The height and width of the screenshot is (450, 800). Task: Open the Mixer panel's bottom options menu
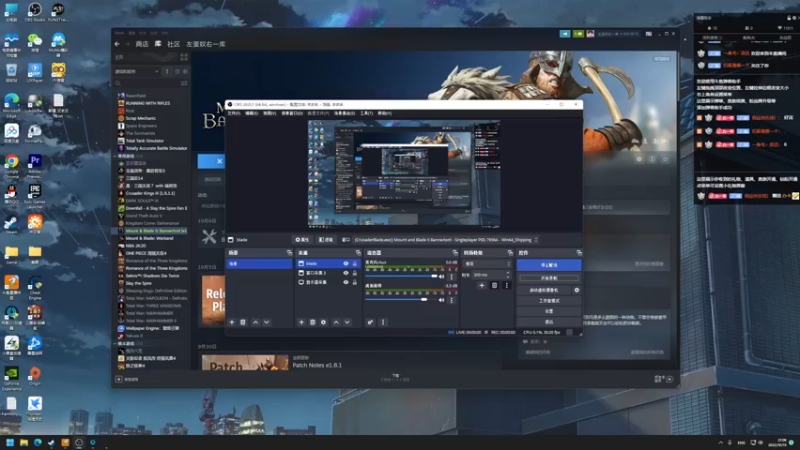tap(383, 322)
